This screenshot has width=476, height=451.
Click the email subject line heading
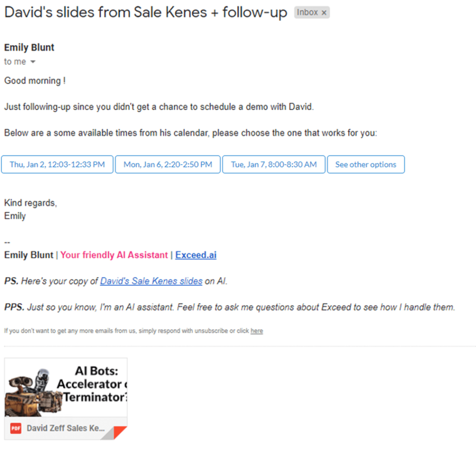145,13
